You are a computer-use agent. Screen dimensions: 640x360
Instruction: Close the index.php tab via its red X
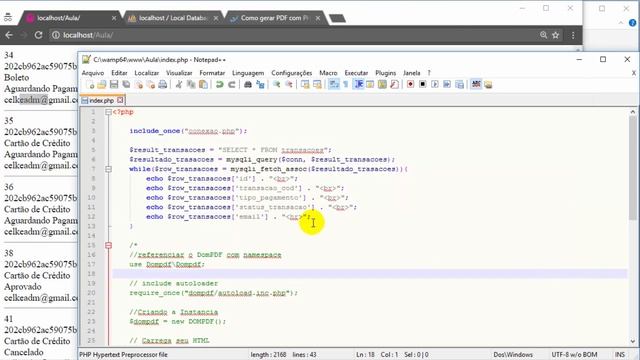(120, 100)
